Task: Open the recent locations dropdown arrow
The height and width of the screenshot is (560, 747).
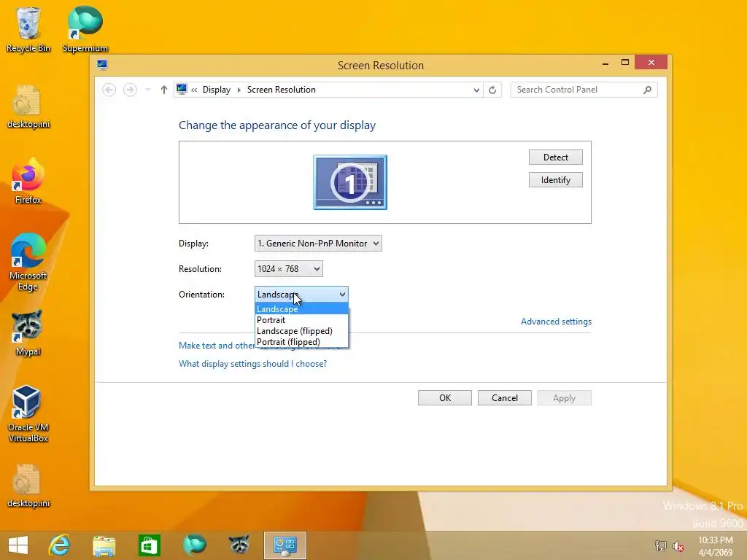Action: click(147, 90)
